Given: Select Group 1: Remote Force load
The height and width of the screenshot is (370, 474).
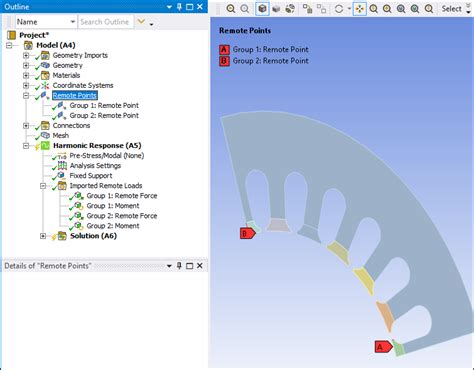Looking at the screenshot, I should coord(122,196).
